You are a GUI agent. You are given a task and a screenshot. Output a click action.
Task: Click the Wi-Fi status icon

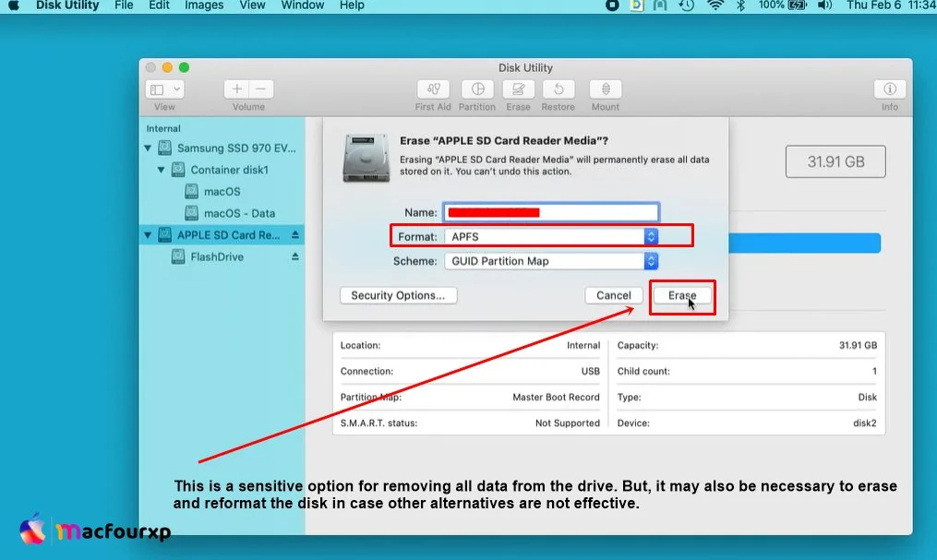coord(715,6)
